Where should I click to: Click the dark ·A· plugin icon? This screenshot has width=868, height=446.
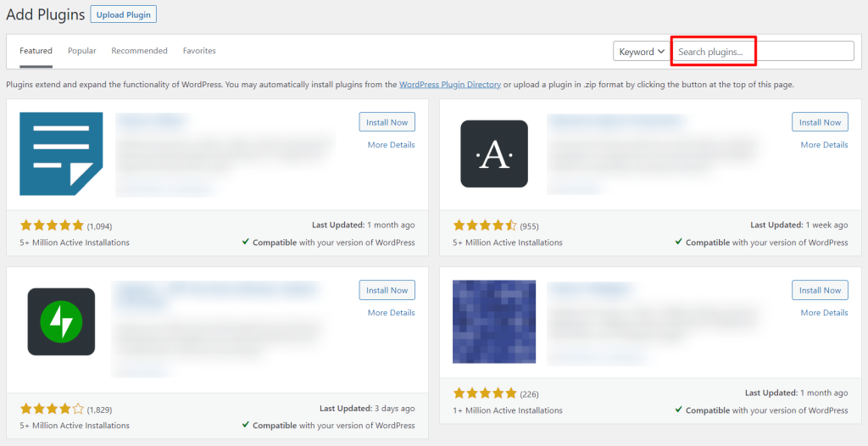pyautogui.click(x=494, y=154)
